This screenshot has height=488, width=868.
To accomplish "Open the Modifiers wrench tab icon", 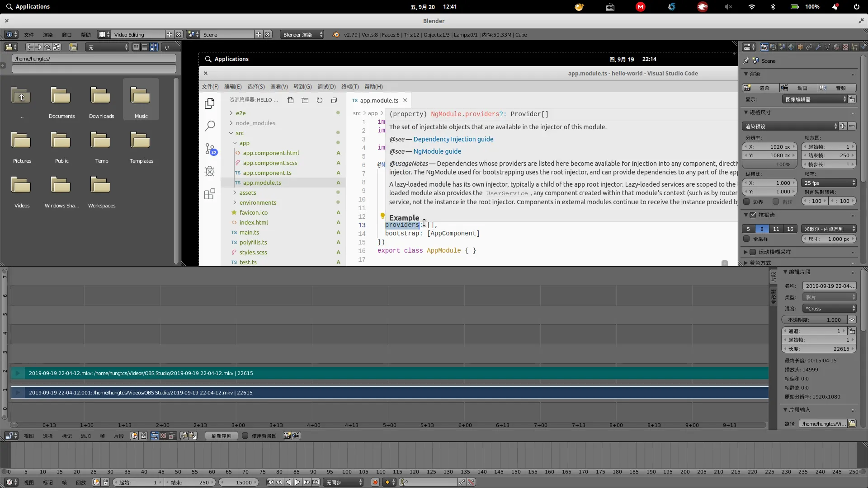I will click(818, 47).
